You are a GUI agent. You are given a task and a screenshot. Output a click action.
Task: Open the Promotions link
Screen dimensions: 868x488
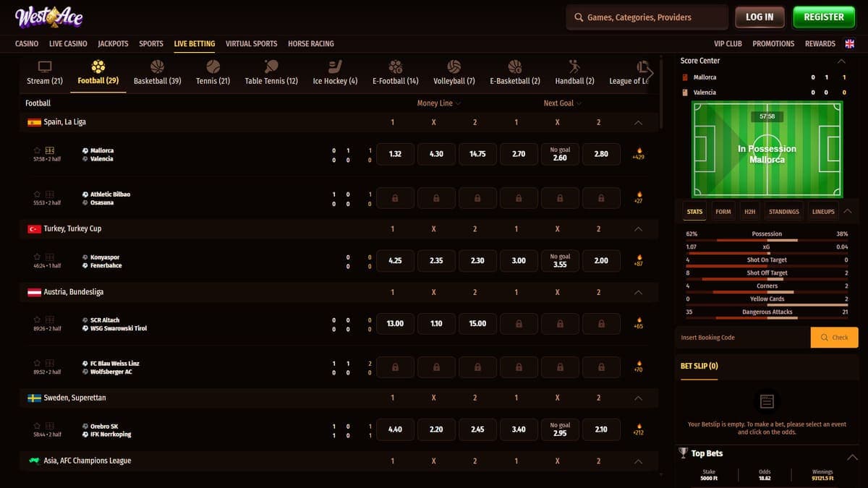click(x=773, y=43)
